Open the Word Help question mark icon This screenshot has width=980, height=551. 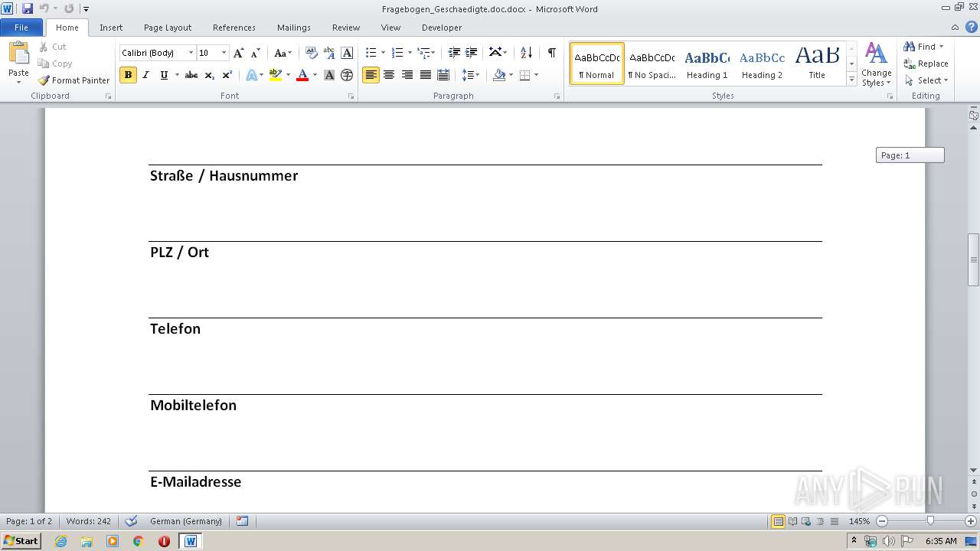click(x=972, y=27)
